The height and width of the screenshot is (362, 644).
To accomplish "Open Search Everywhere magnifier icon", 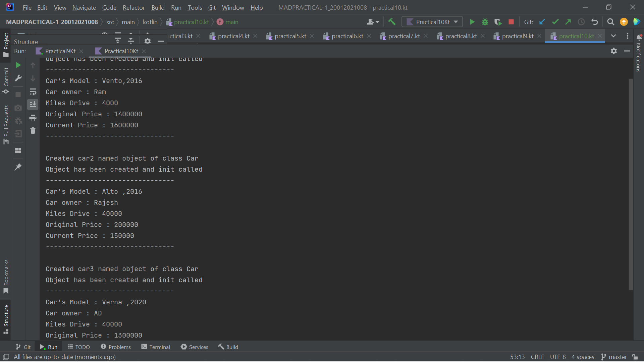I will [611, 22].
